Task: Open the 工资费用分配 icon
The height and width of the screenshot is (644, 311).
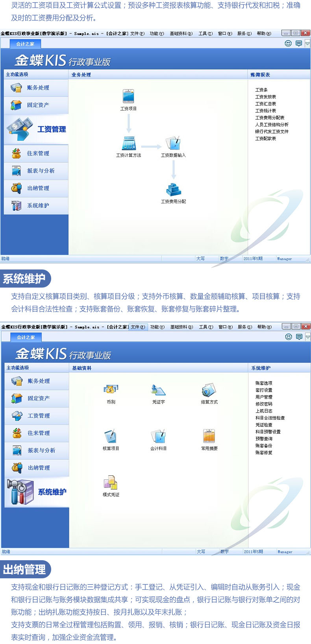Action: 173,190
